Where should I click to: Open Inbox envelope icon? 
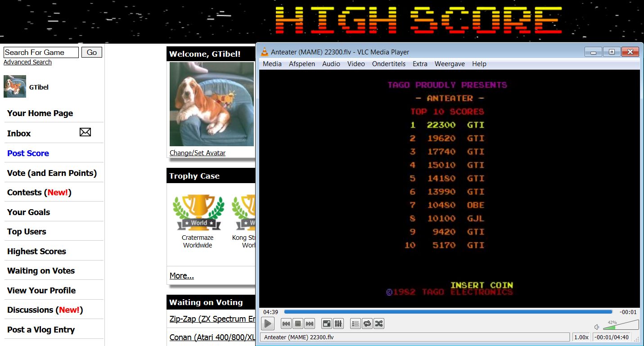pos(85,132)
